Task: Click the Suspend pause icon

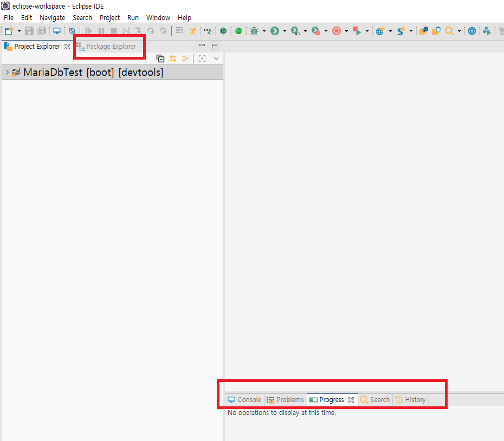Action: click(101, 31)
